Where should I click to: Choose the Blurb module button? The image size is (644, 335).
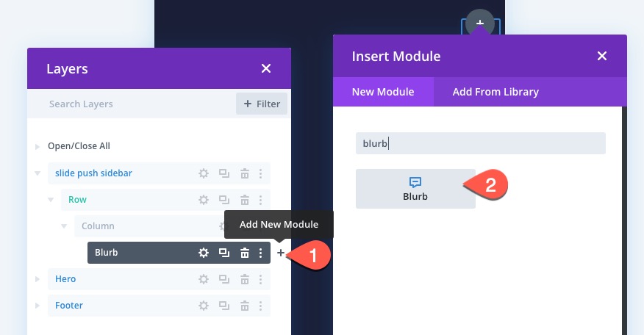(x=415, y=189)
